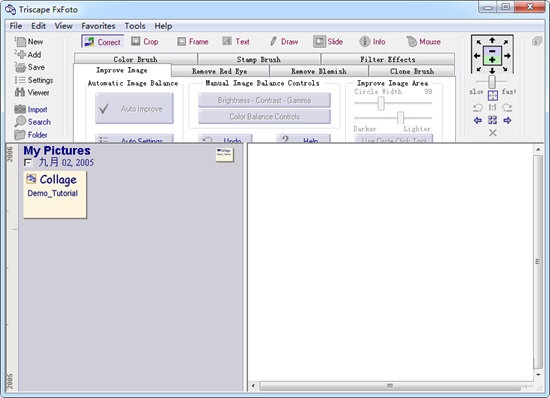This screenshot has height=398, width=550.
Task: Open the Frame tool
Action: pyautogui.click(x=193, y=42)
